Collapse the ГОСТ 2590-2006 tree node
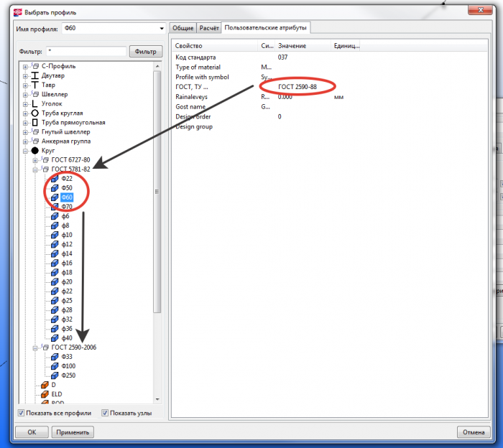Screen dimensions: 503x448 (x=35, y=347)
